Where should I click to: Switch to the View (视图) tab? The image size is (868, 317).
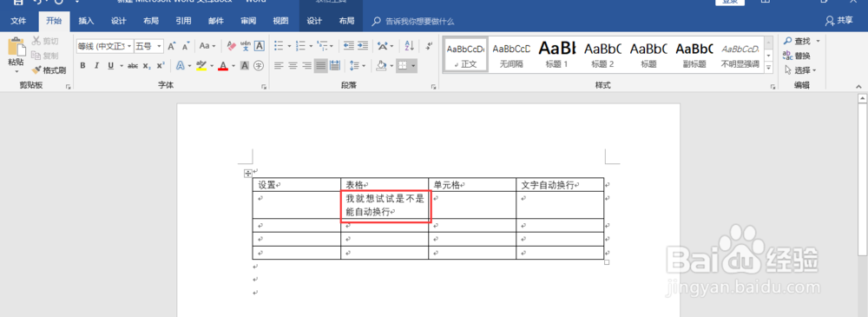(x=280, y=21)
